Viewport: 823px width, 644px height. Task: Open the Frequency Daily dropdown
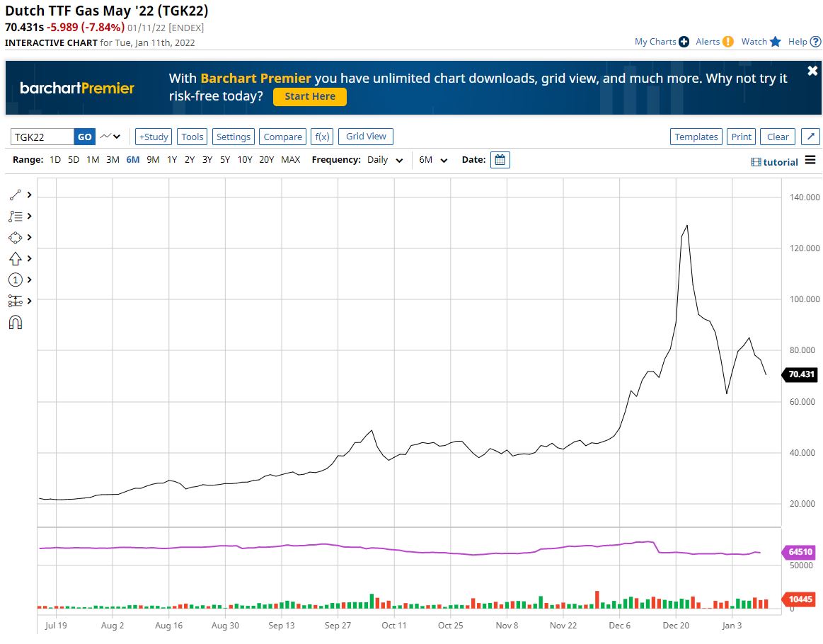[x=385, y=160]
